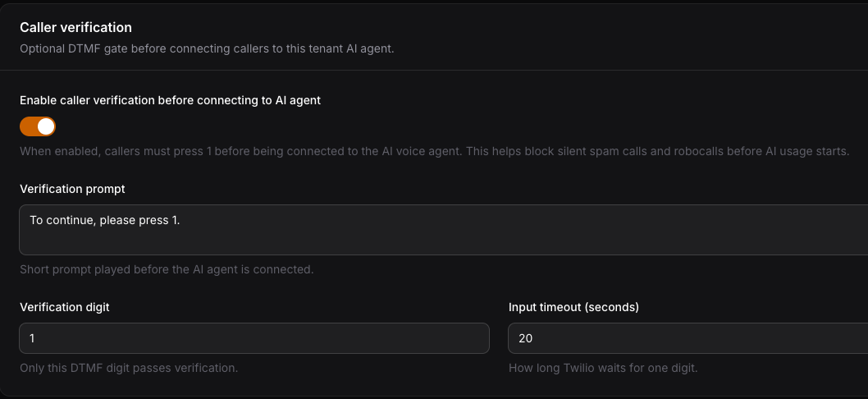Image resolution: width=868 pixels, height=399 pixels.
Task: Click the value 20 in timeout box
Action: click(525, 338)
